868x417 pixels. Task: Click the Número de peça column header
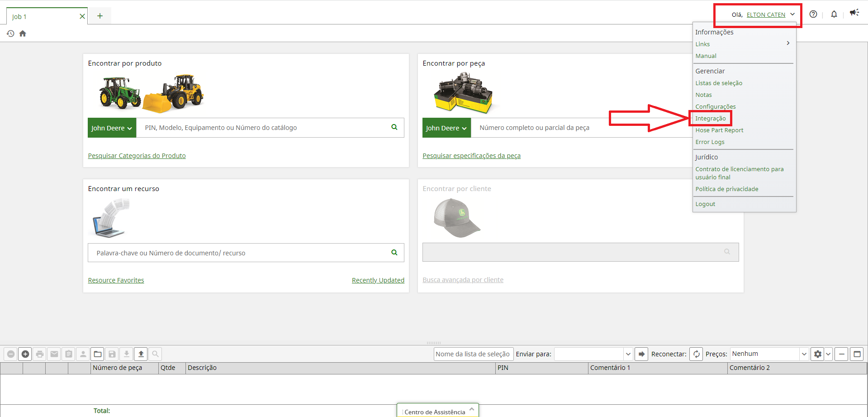124,368
